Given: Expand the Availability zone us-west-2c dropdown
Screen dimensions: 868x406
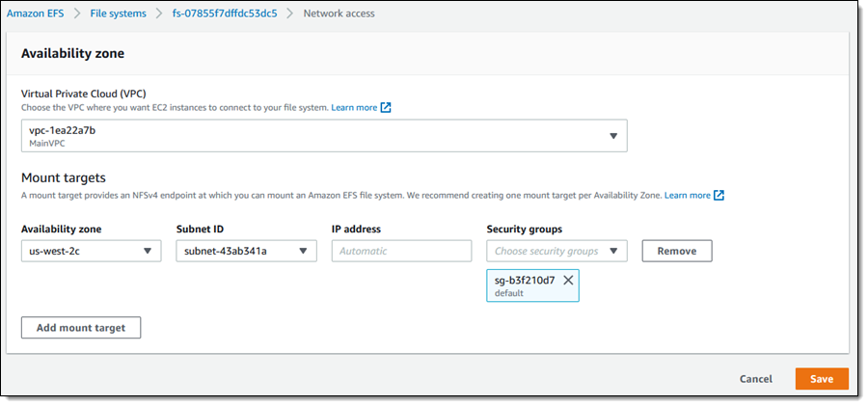Looking at the screenshot, I should tap(92, 252).
